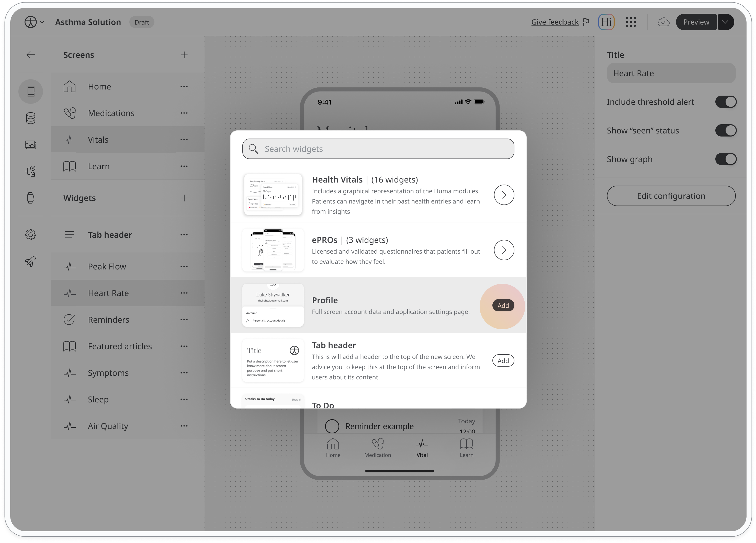The image size is (756, 543).
Task: Expand the Health Vitals widget category
Action: 504,194
